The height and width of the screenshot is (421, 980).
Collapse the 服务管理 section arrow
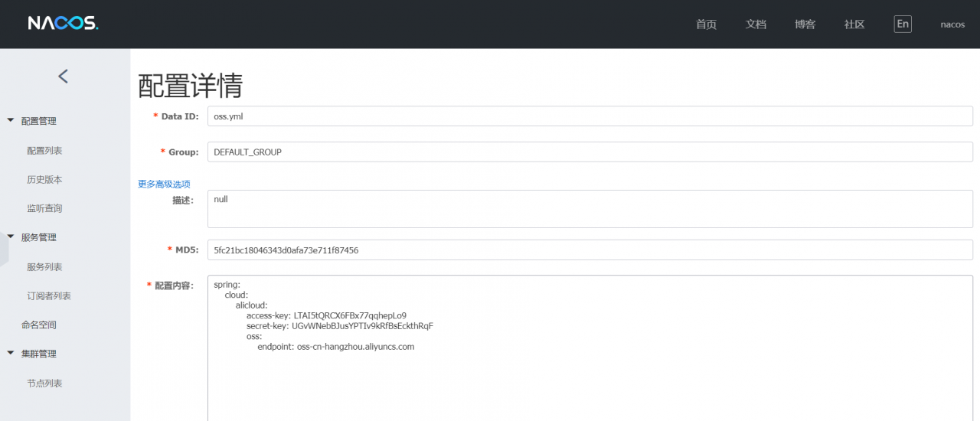pyautogui.click(x=11, y=237)
